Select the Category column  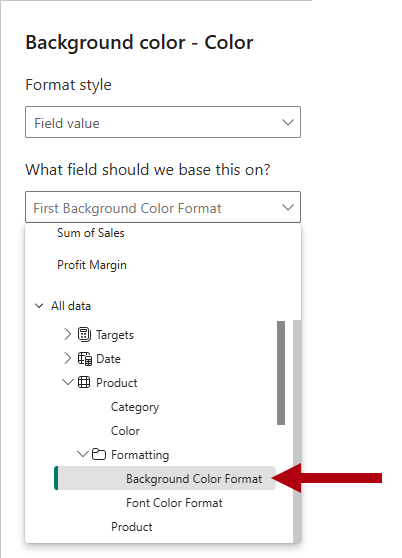click(135, 407)
